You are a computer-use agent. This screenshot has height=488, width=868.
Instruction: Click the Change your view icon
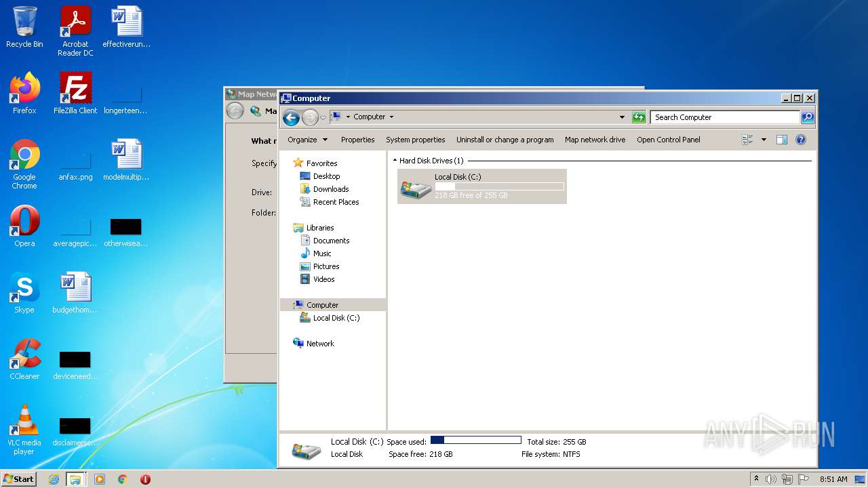pos(747,140)
